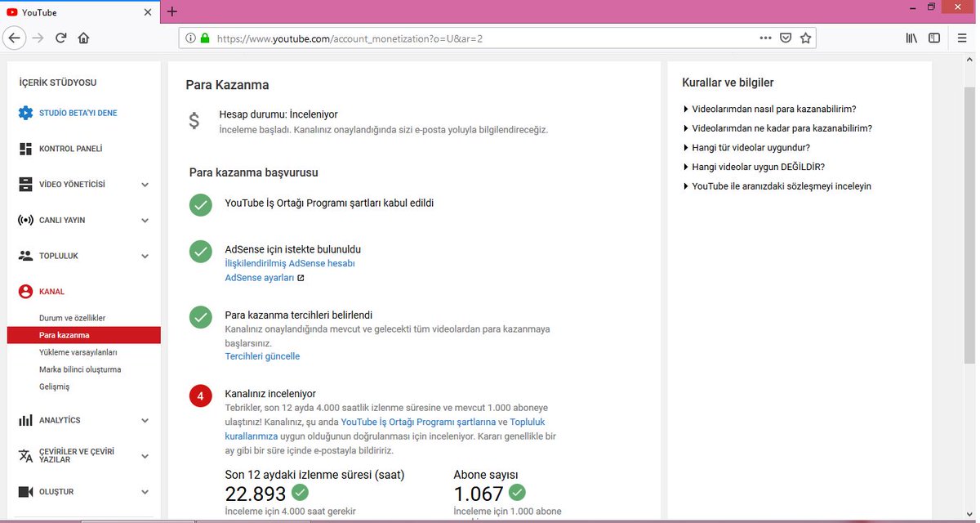The height and width of the screenshot is (523, 980).
Task: Expand the Canlı Yayın section chevron
Action: click(145, 221)
